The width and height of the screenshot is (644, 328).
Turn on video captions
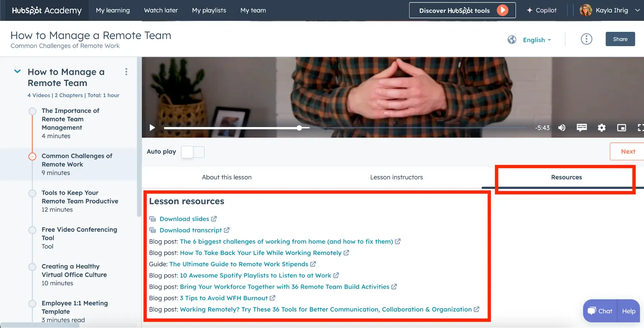pyautogui.click(x=582, y=128)
